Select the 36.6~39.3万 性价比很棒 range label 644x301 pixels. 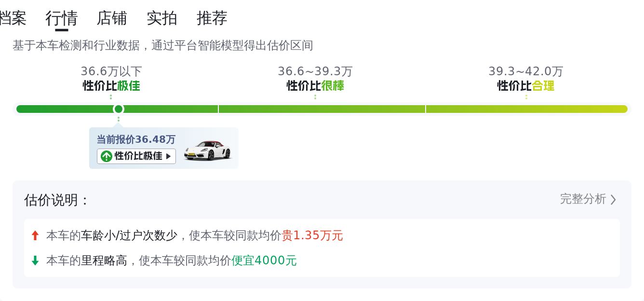pyautogui.click(x=315, y=79)
